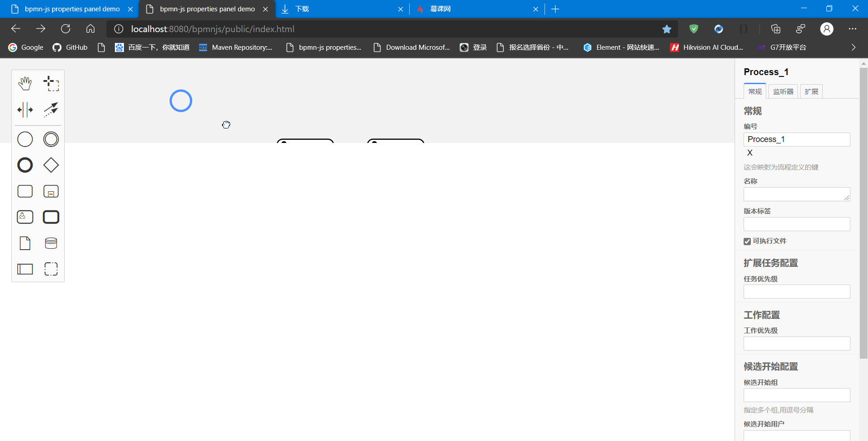Click the properties panel vertical scrollbar
The width and height of the screenshot is (868, 441).
click(x=863, y=213)
